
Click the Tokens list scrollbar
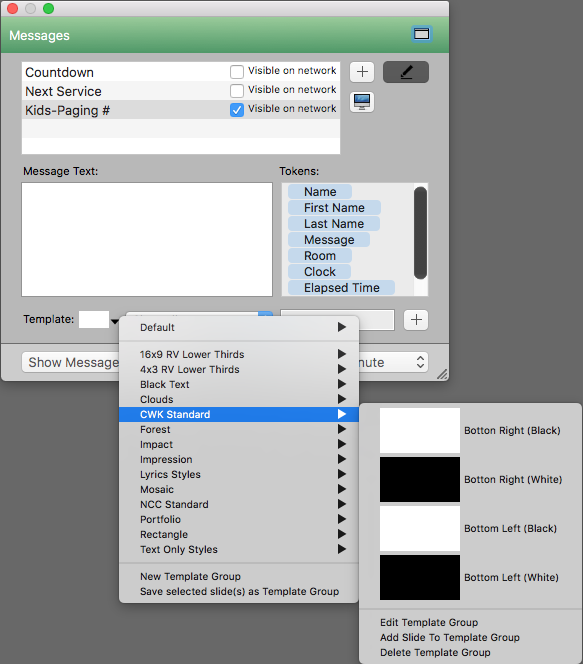420,233
